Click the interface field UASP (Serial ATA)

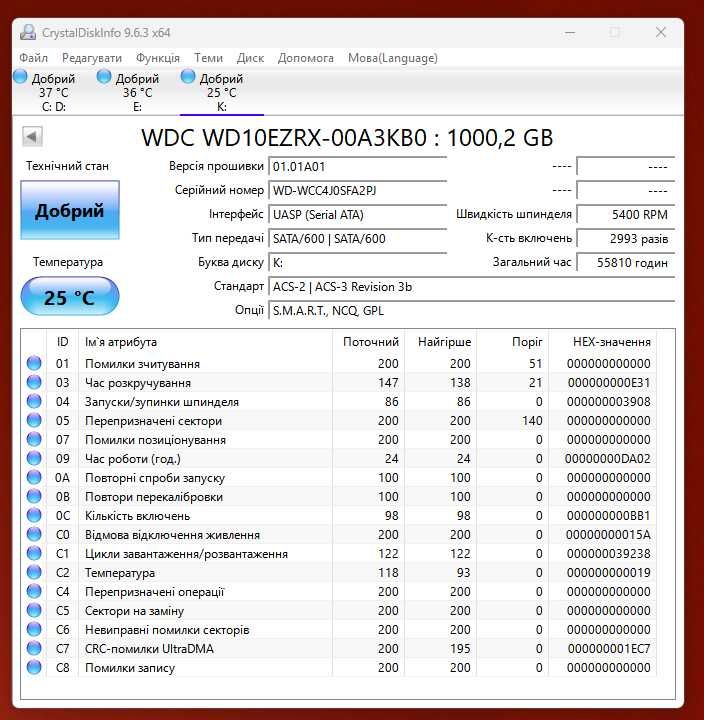pyautogui.click(x=357, y=214)
